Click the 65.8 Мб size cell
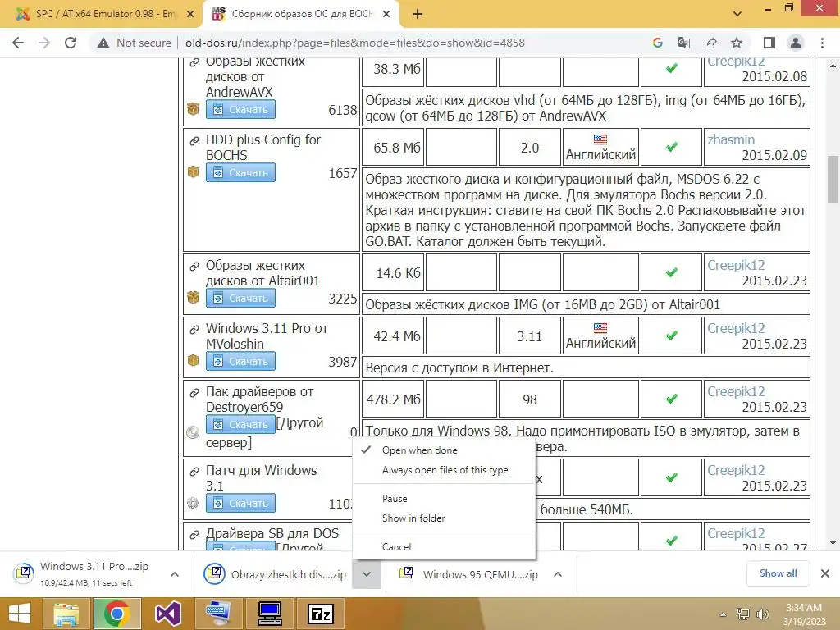840x630 pixels. [394, 148]
